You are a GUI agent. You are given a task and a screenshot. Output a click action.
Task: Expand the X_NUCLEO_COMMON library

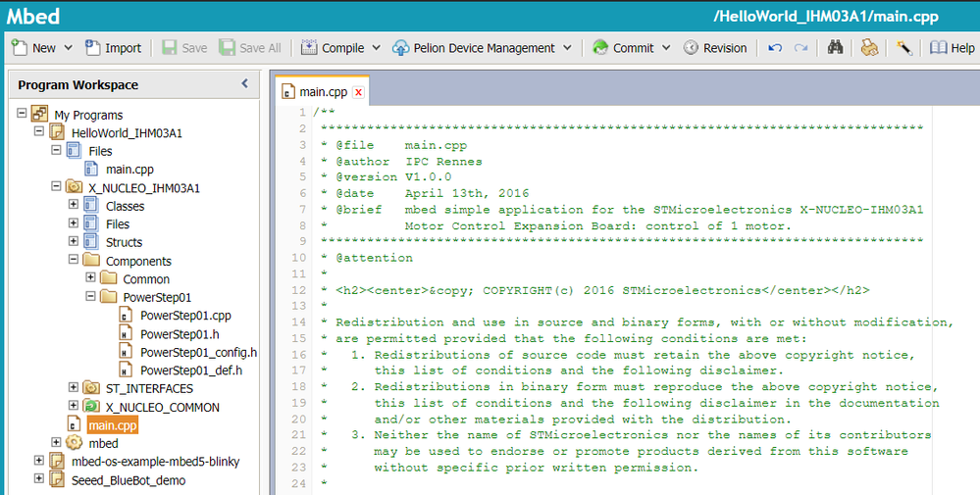[x=74, y=405]
